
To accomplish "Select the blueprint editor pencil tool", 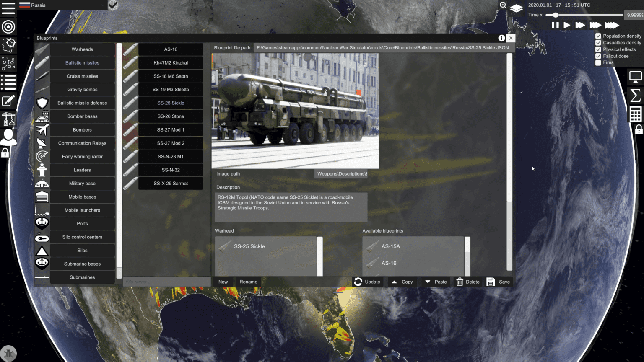I will 8,101.
